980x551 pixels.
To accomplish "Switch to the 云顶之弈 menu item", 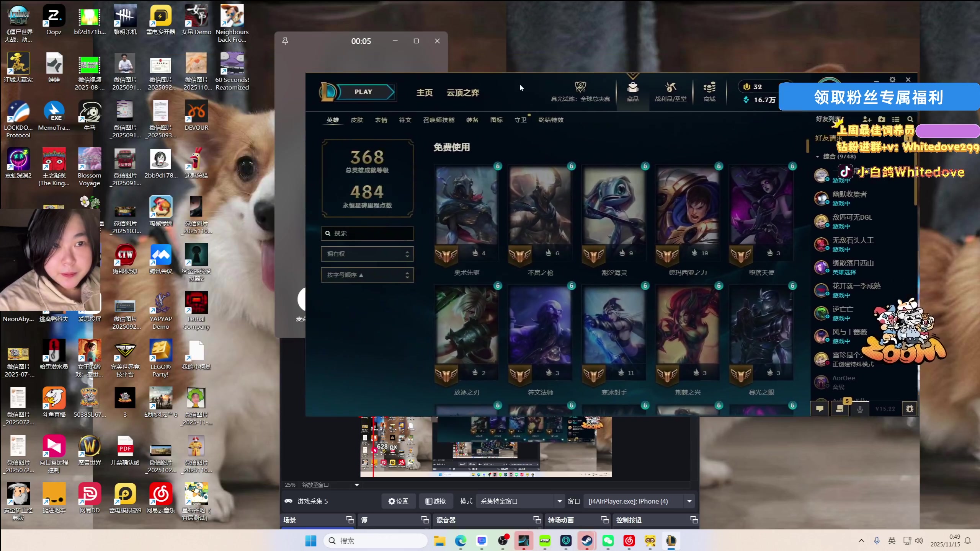I will (463, 92).
